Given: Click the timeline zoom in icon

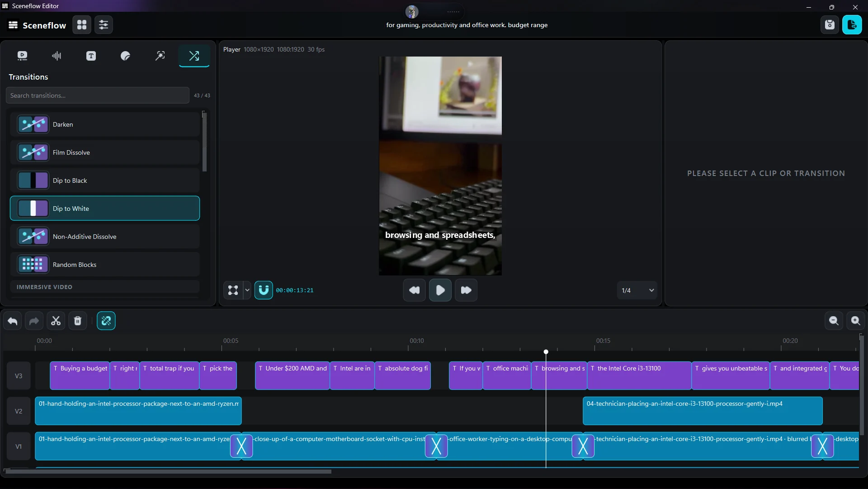Looking at the screenshot, I should tap(856, 321).
